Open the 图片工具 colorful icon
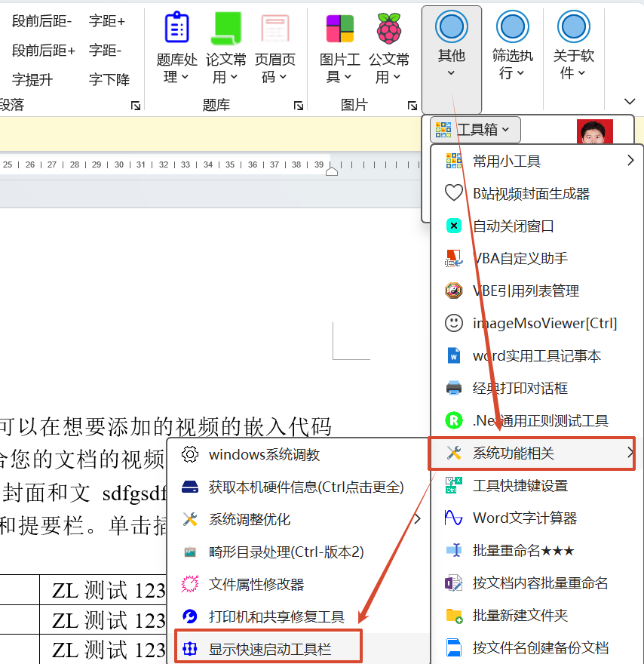This screenshot has height=664, width=644. click(x=340, y=29)
